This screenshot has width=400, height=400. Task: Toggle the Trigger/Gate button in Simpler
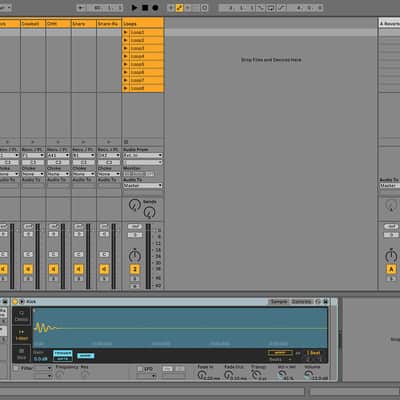click(x=63, y=356)
